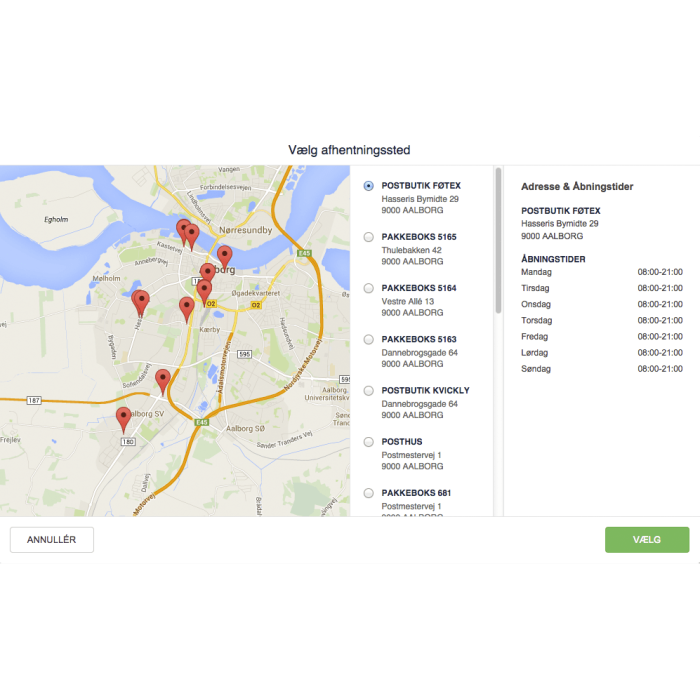Click the Mandag opening hours row
The height and width of the screenshot is (700, 700).
tap(602, 272)
